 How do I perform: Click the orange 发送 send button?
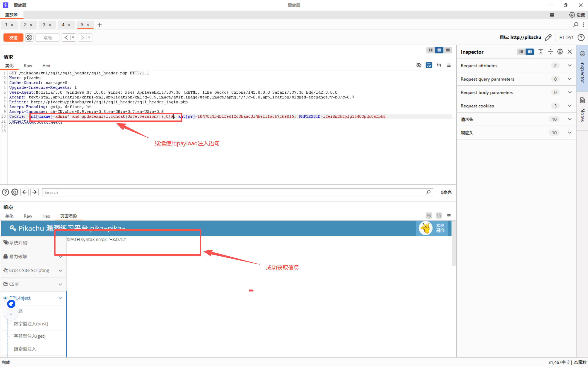click(x=13, y=38)
